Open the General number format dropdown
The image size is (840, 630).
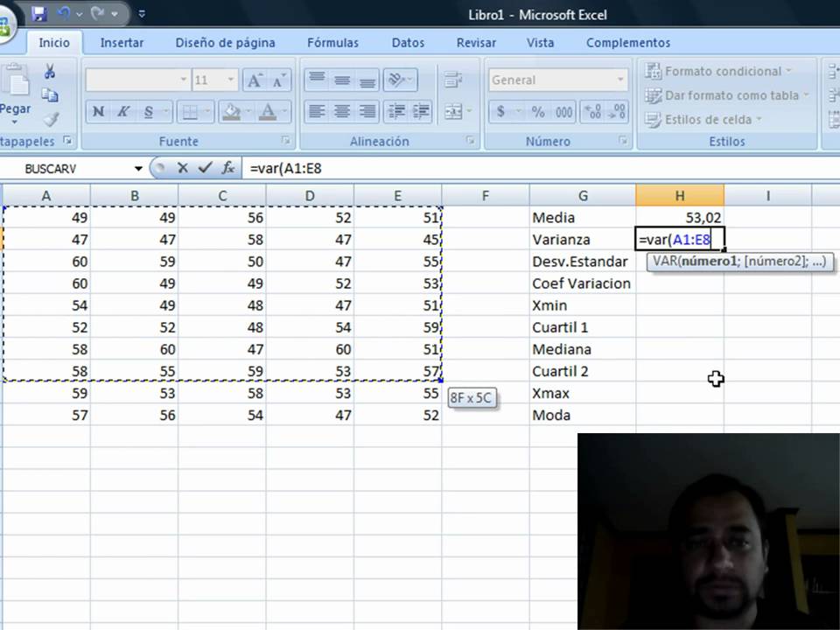click(x=620, y=80)
